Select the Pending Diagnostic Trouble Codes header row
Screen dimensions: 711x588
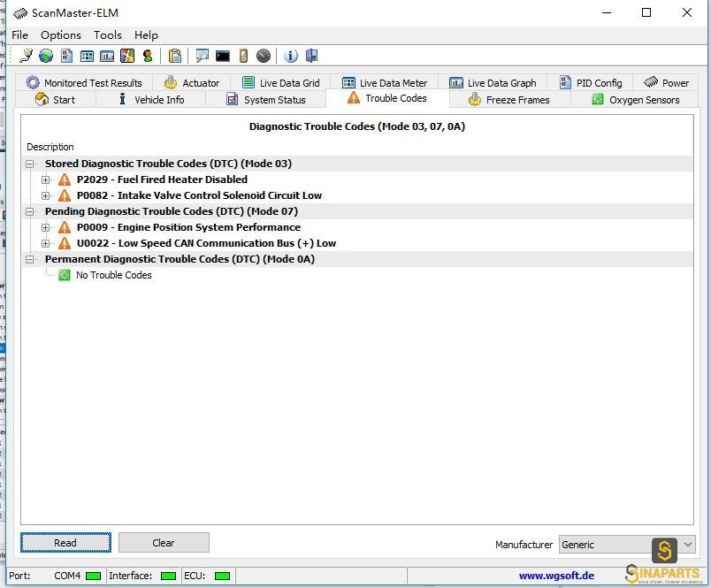tap(357, 211)
